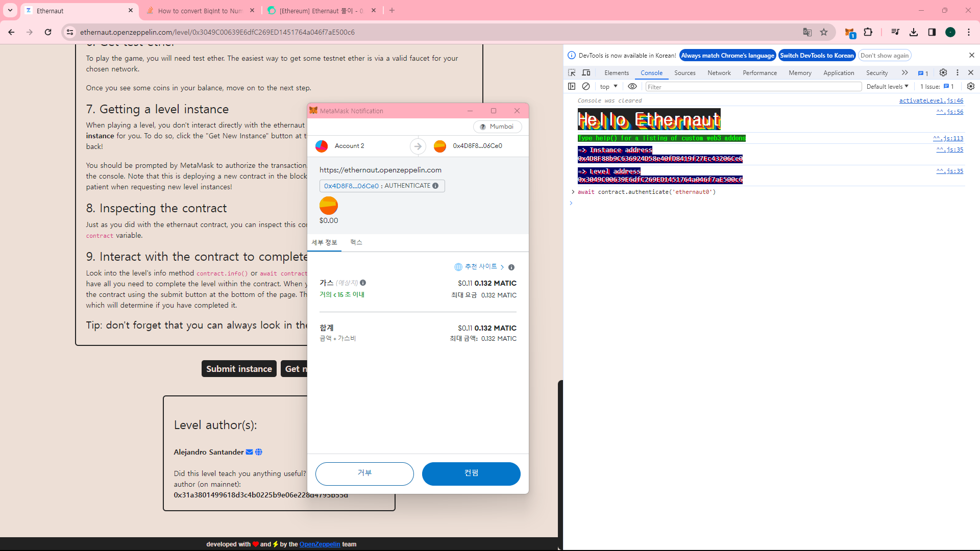Click the console Filter input
This screenshot has height=551, width=980.
click(753, 87)
